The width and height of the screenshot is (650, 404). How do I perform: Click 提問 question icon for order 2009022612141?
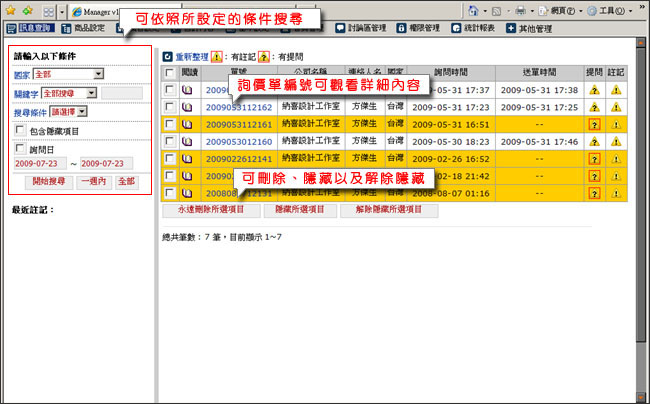[x=594, y=159]
